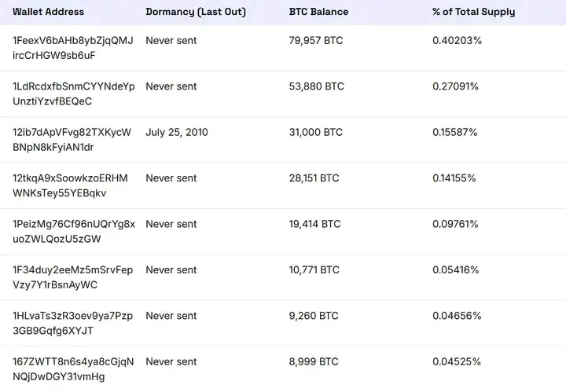Select the 31,000 BTC balance cell
The image size is (566, 392).
(x=316, y=132)
